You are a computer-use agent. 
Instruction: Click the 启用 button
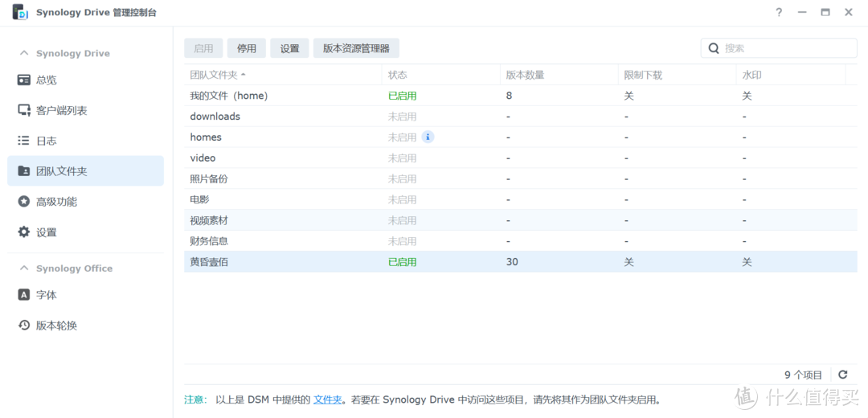click(203, 48)
